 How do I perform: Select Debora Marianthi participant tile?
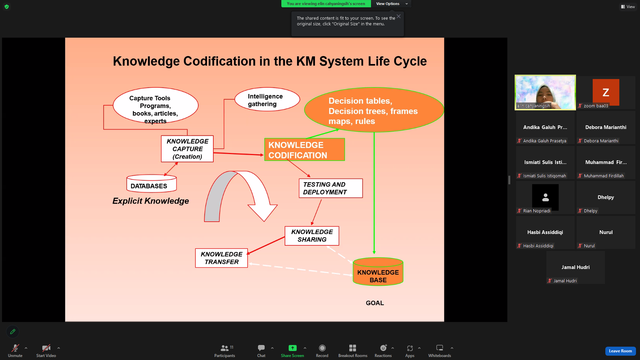point(606,127)
